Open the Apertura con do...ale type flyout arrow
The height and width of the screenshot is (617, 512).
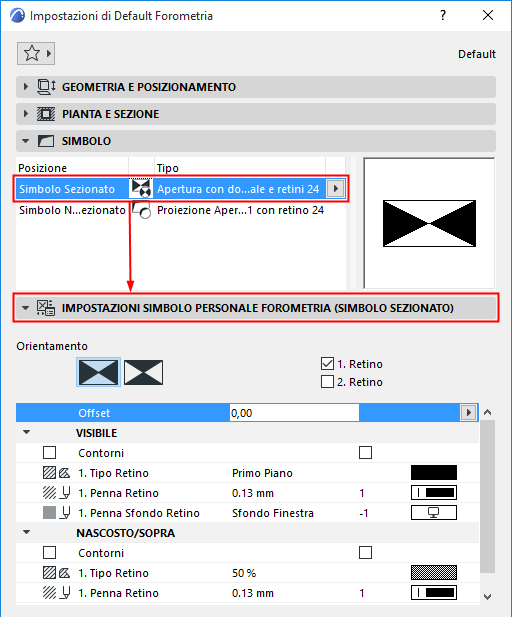point(335,188)
